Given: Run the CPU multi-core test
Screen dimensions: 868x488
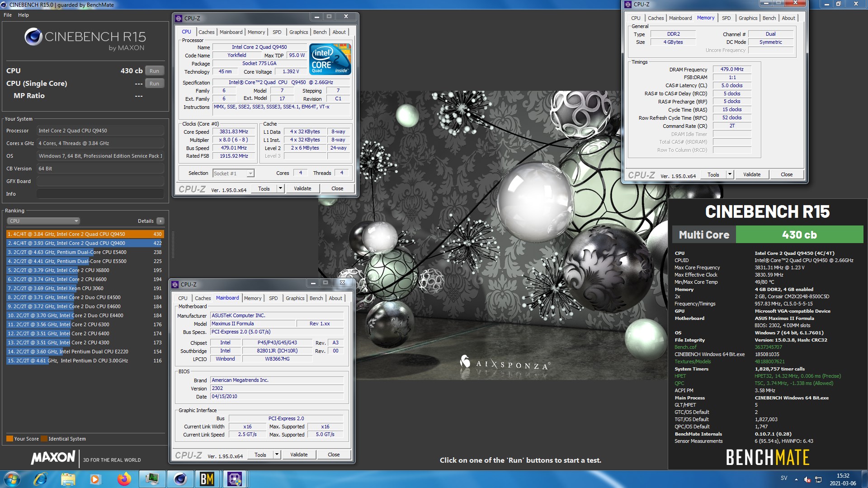Looking at the screenshot, I should pos(155,71).
